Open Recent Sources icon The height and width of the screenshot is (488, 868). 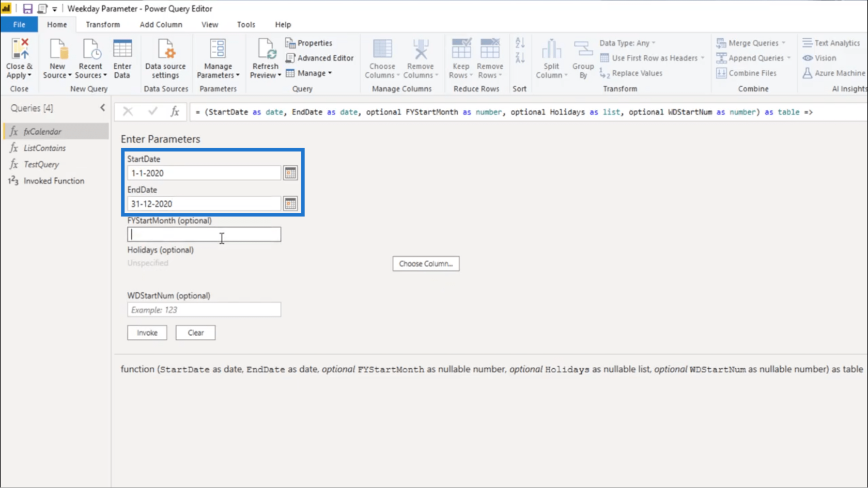pyautogui.click(x=91, y=49)
